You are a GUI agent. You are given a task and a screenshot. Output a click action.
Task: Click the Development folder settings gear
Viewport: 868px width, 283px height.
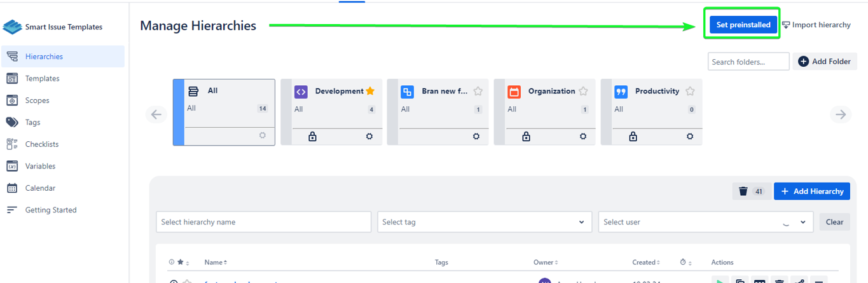(369, 136)
